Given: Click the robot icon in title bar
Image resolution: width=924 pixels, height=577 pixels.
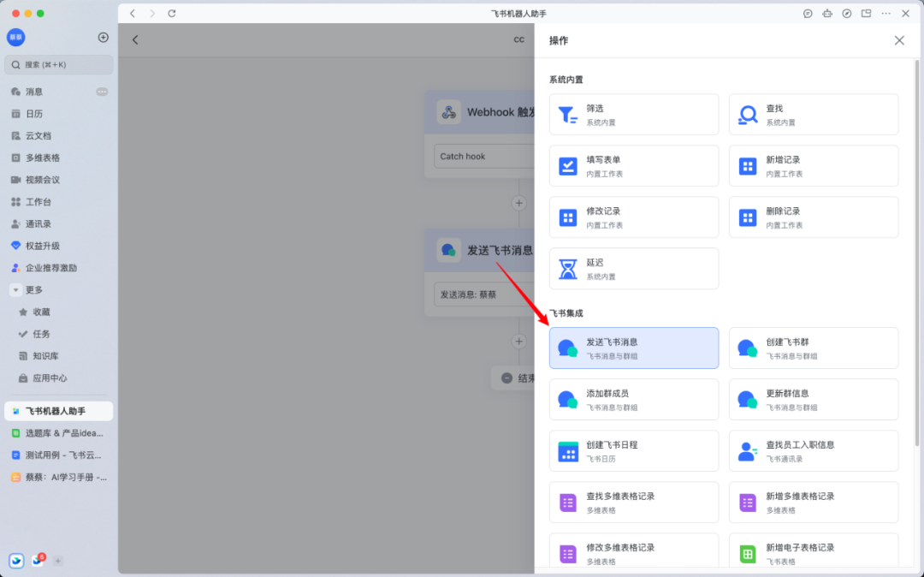Looking at the screenshot, I should [827, 13].
